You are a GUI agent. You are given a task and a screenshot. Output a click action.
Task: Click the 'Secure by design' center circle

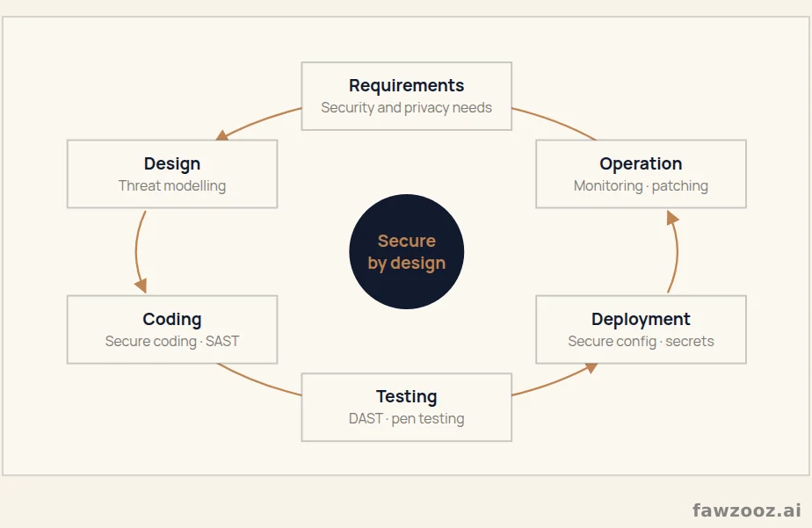pos(407,251)
